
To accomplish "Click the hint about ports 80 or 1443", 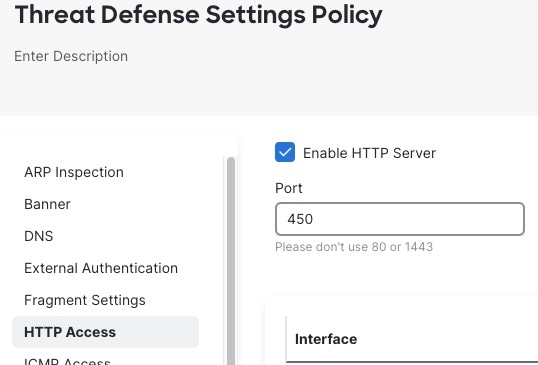I will [354, 247].
